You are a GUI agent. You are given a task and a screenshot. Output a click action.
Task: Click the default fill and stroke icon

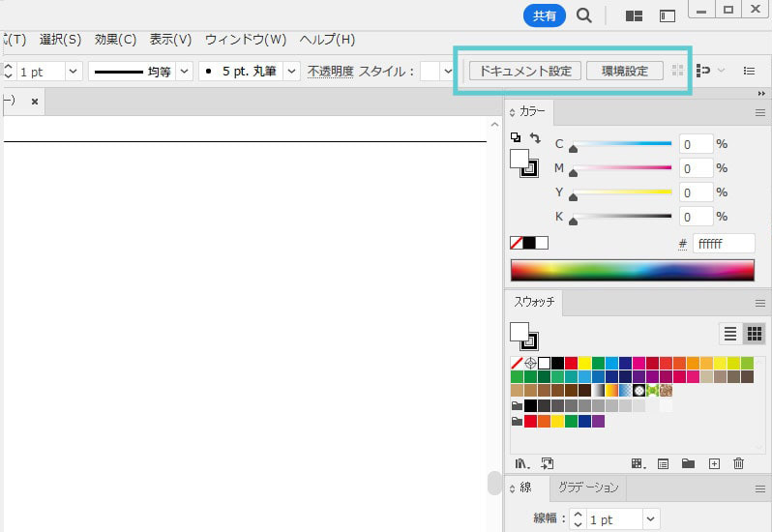516,138
